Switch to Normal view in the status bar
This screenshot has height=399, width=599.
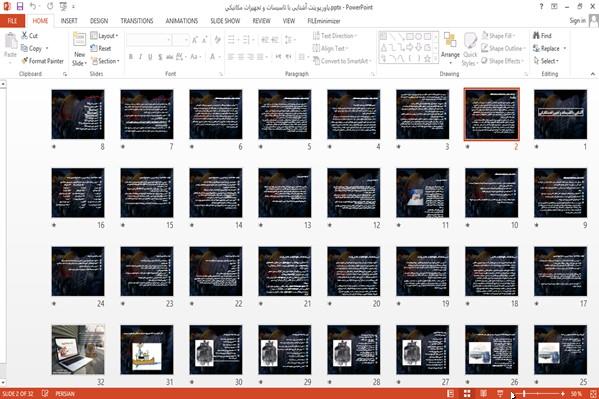click(x=451, y=393)
